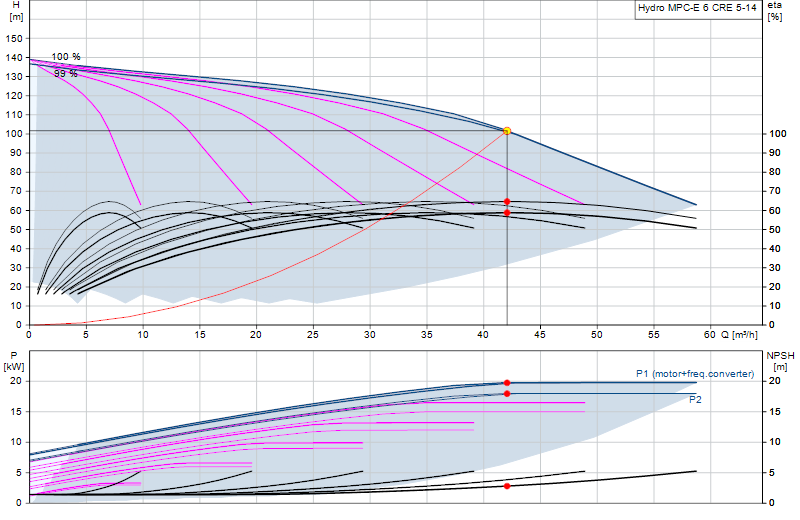
Task: Click the 'Hydro MPC-E 6 CRE 5-14' title label
Action: 697,8
